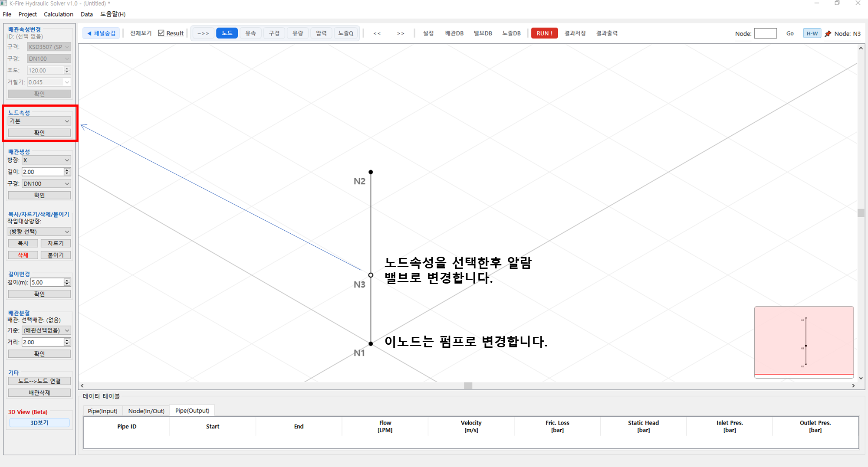The height and width of the screenshot is (467, 868).
Task: Open the Data menu
Action: pyautogui.click(x=87, y=14)
